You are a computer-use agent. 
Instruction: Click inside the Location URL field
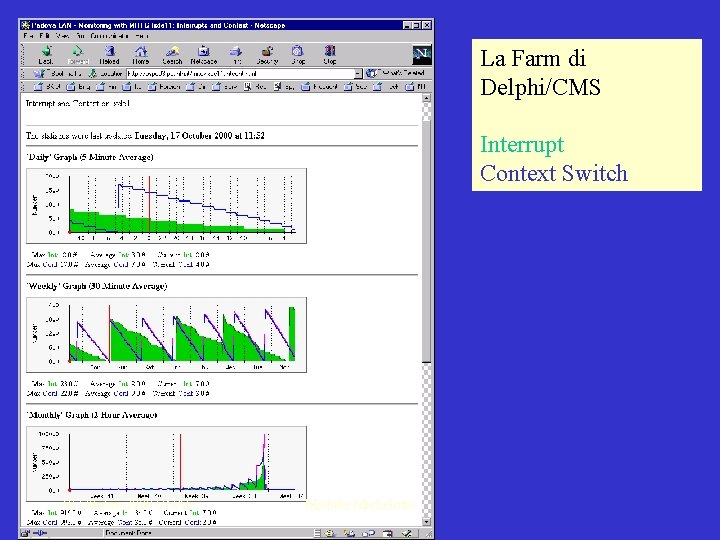tap(240, 73)
